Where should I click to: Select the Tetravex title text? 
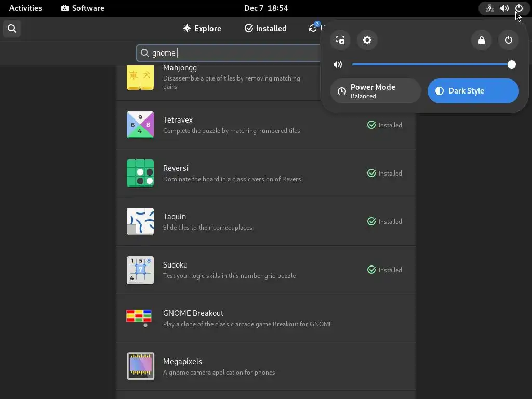point(178,120)
